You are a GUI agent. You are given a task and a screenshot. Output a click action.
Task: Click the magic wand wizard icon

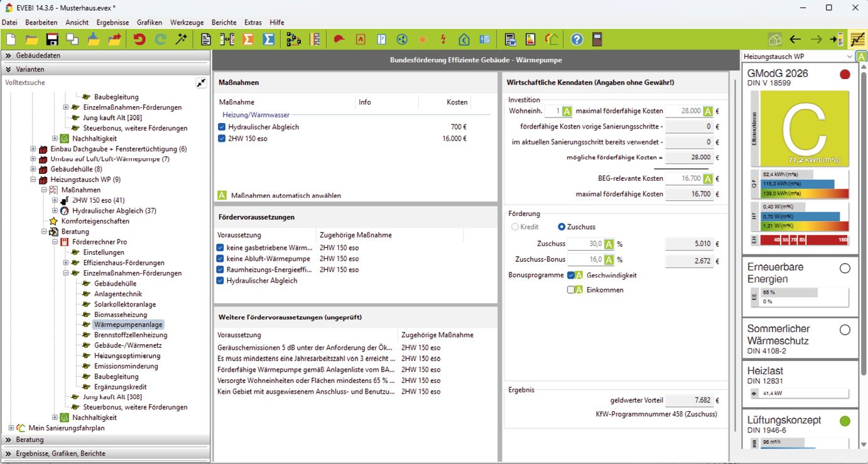point(182,40)
